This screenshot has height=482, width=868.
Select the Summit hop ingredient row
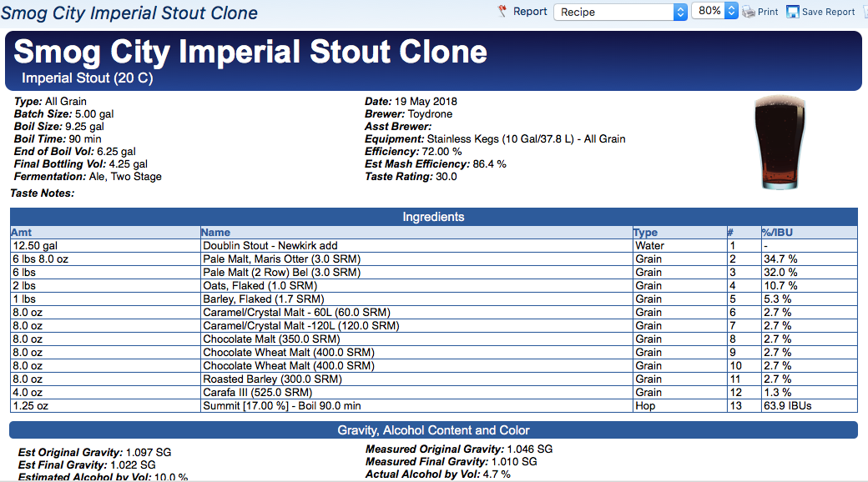pos(282,406)
